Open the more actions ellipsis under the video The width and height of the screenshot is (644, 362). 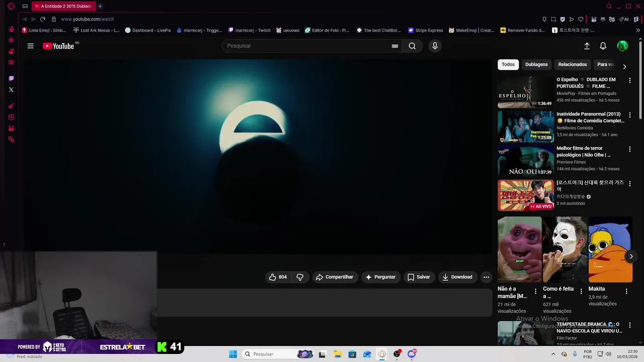point(486,277)
